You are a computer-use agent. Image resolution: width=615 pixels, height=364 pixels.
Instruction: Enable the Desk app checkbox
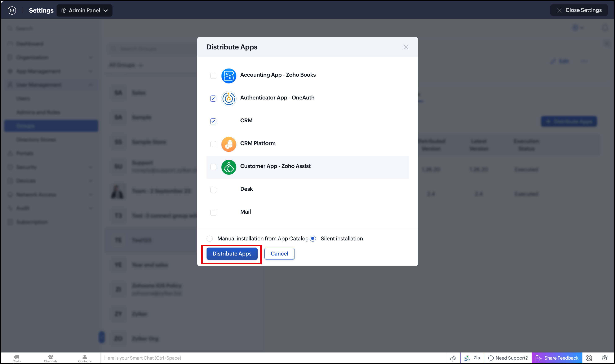tap(213, 190)
